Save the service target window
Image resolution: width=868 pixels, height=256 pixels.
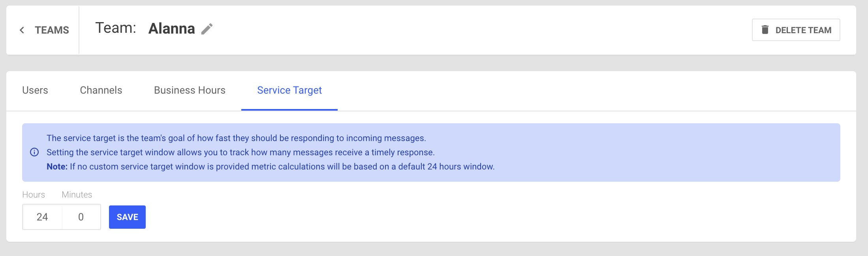[127, 217]
